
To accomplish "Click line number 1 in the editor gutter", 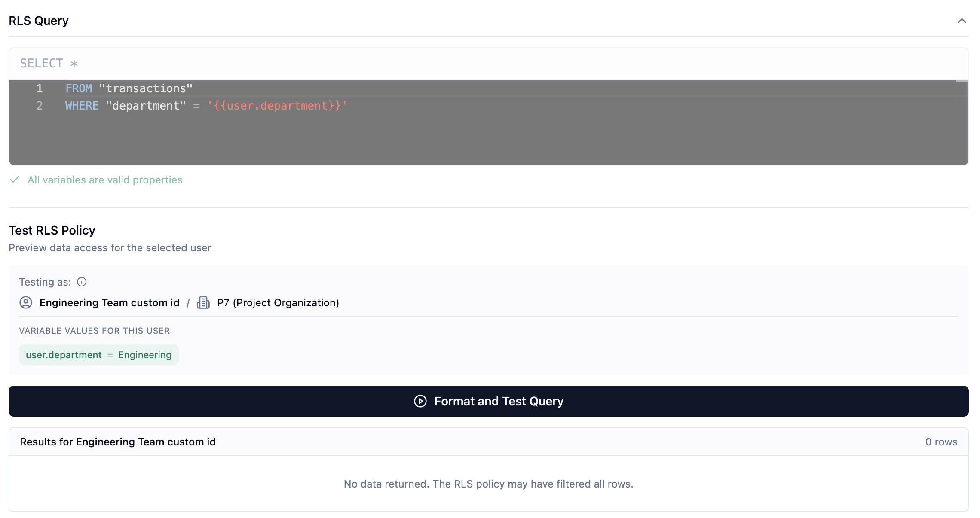I will pos(39,88).
